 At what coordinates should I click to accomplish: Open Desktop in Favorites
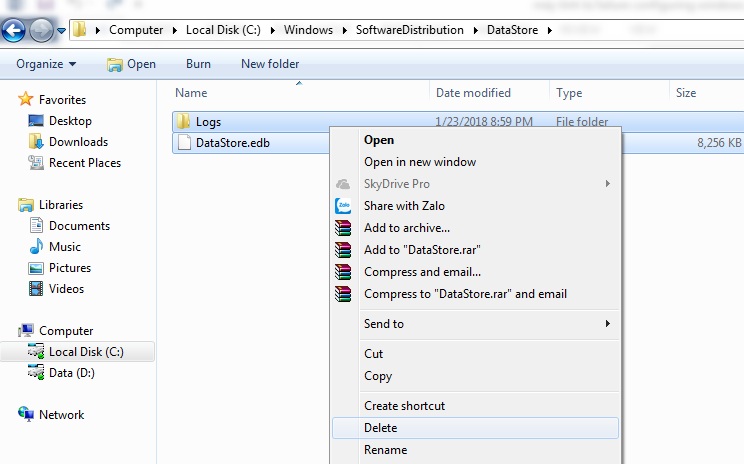coord(70,121)
